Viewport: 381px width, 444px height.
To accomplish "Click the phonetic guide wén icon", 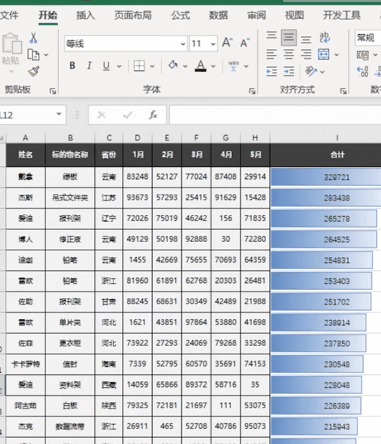I will coord(233,66).
